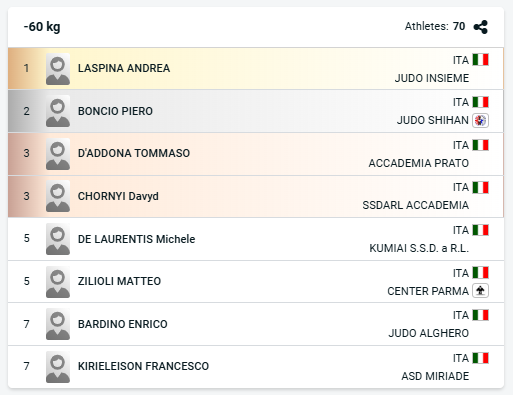Click the Center Parma club logo icon
Screen dimensions: 513x395
tap(480, 291)
